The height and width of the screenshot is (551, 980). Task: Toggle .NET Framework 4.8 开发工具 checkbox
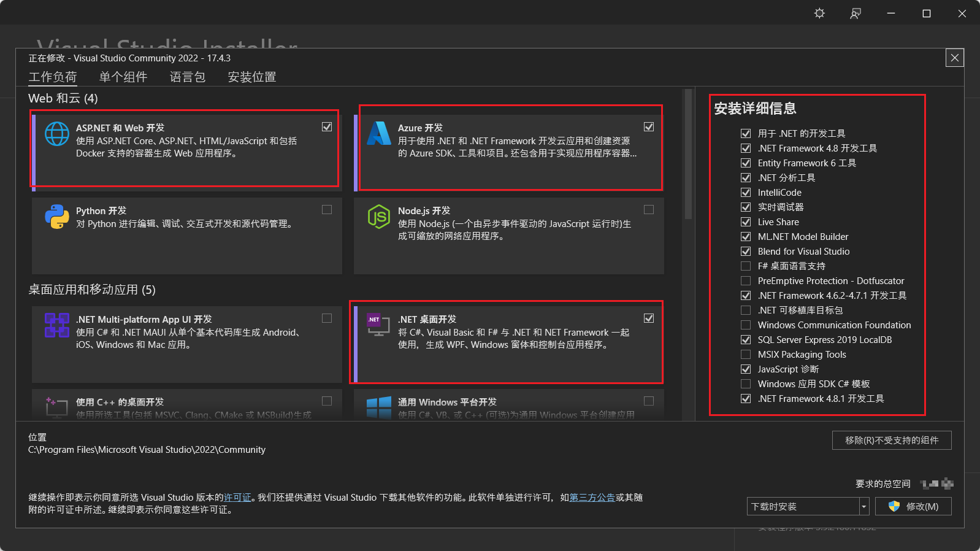click(x=746, y=148)
